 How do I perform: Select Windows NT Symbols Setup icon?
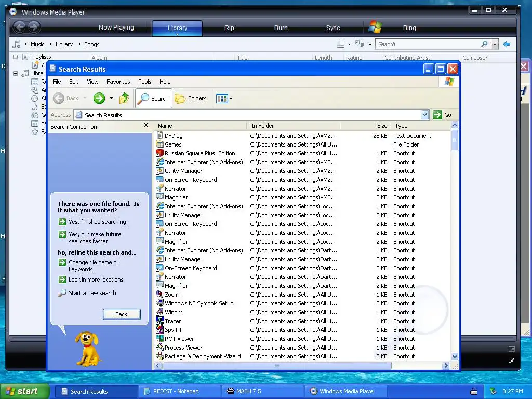tap(159, 303)
